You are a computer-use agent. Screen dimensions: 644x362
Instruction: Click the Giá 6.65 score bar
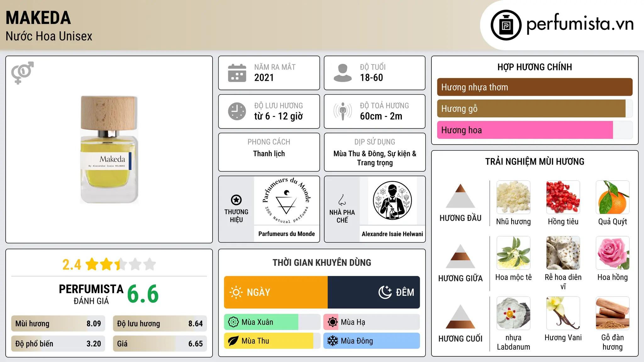[160, 344]
